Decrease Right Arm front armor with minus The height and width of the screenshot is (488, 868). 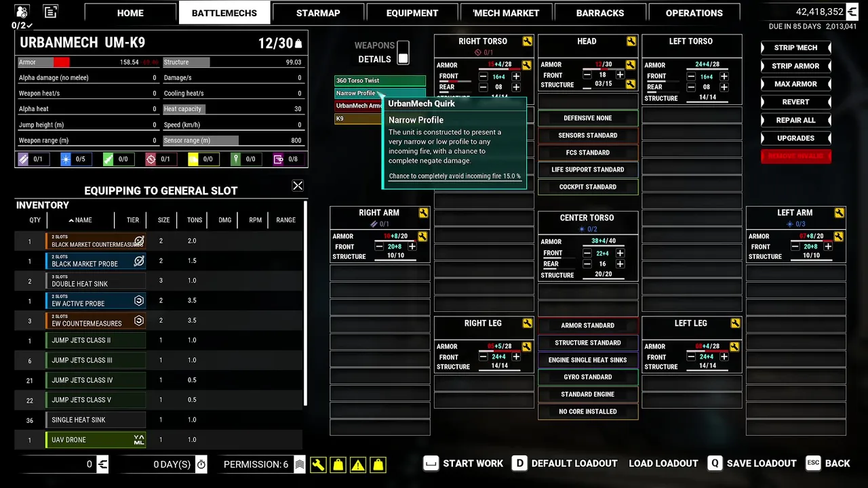click(378, 247)
